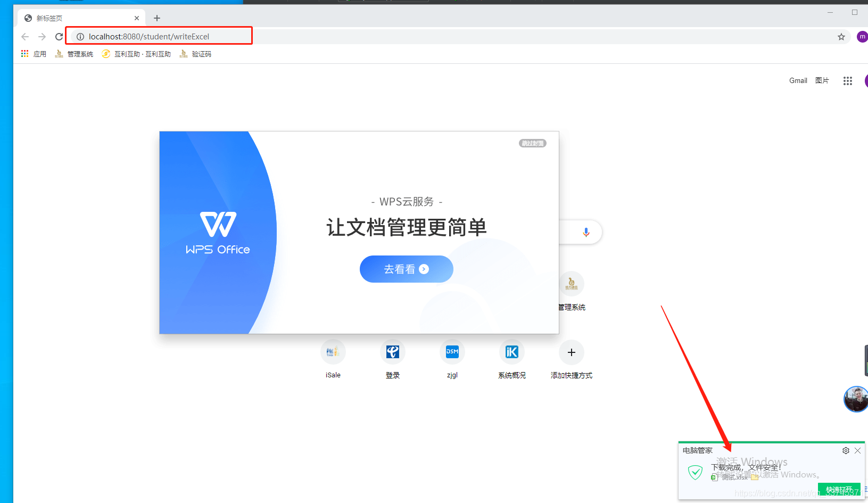This screenshot has height=503, width=868.
Task: Open the 验证码 bookmark
Action: pyautogui.click(x=195, y=54)
